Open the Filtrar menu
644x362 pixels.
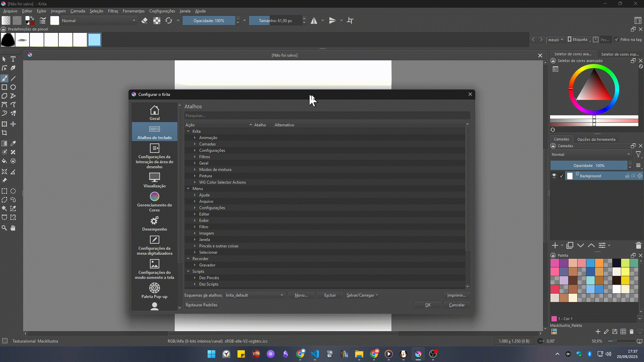(113, 11)
